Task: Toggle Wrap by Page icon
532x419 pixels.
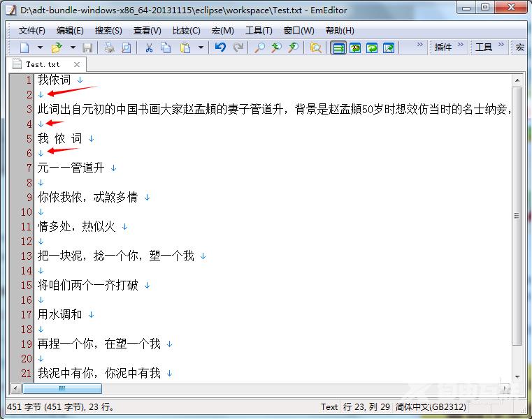Action: (x=389, y=47)
